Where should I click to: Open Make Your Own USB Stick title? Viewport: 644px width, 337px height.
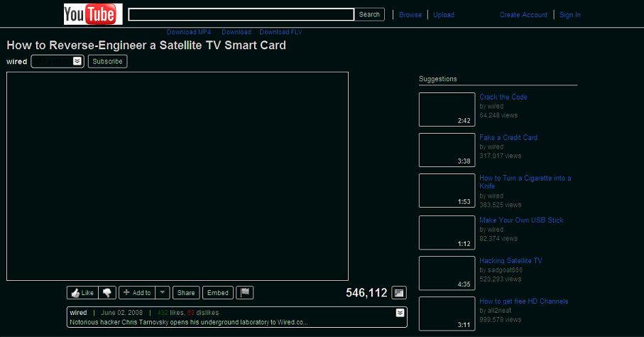click(521, 220)
